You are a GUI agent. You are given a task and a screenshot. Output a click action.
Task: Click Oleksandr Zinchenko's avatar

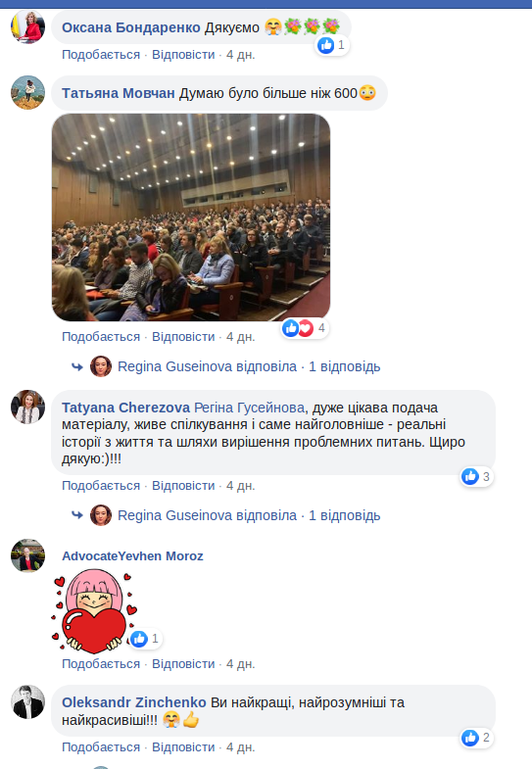(x=28, y=701)
